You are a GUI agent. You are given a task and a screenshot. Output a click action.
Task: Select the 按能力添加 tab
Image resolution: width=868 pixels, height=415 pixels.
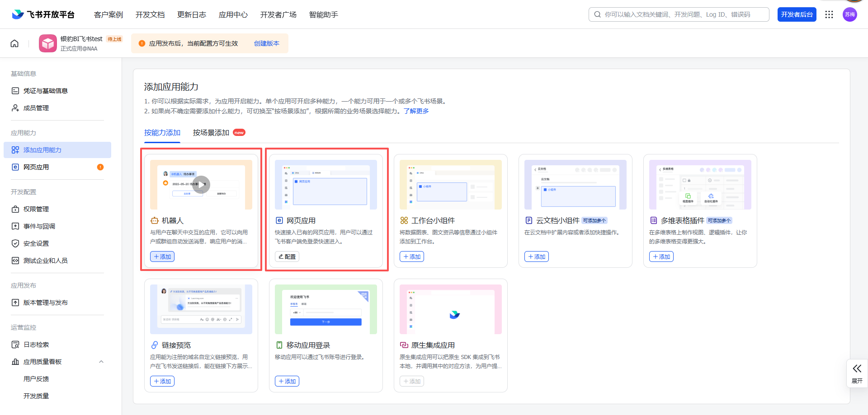tap(162, 133)
